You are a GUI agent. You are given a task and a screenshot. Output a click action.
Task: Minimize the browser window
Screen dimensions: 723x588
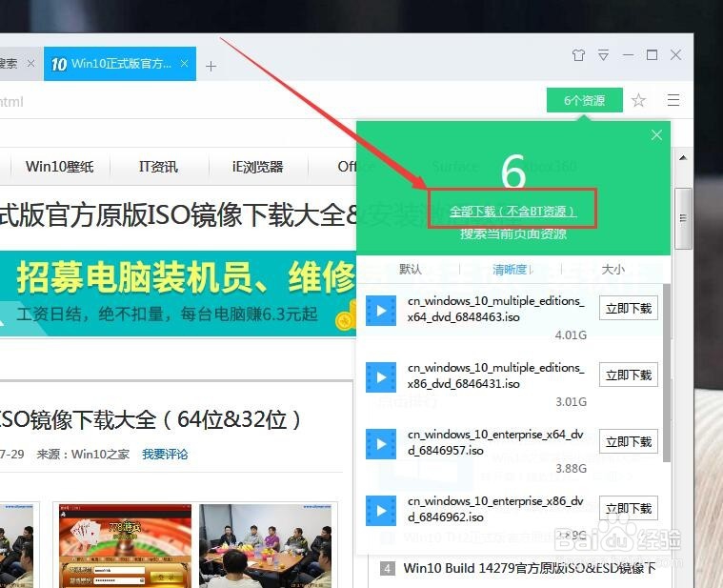[x=628, y=55]
